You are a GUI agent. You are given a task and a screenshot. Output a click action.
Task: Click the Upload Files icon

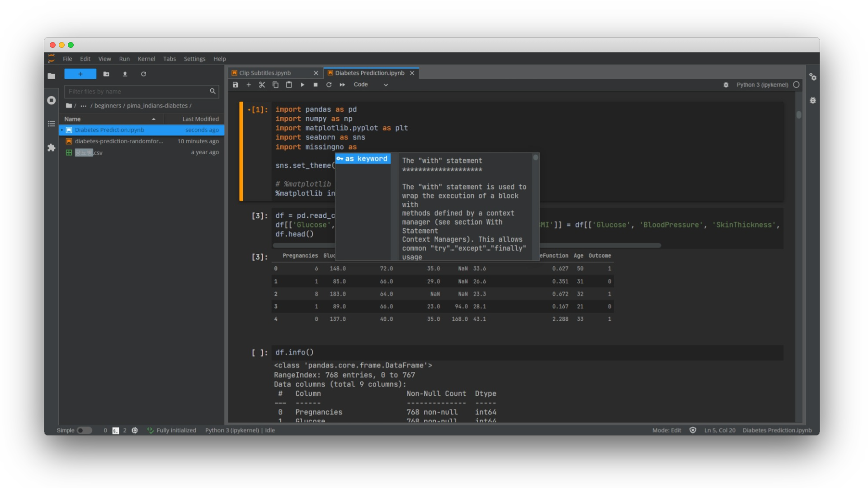point(125,74)
